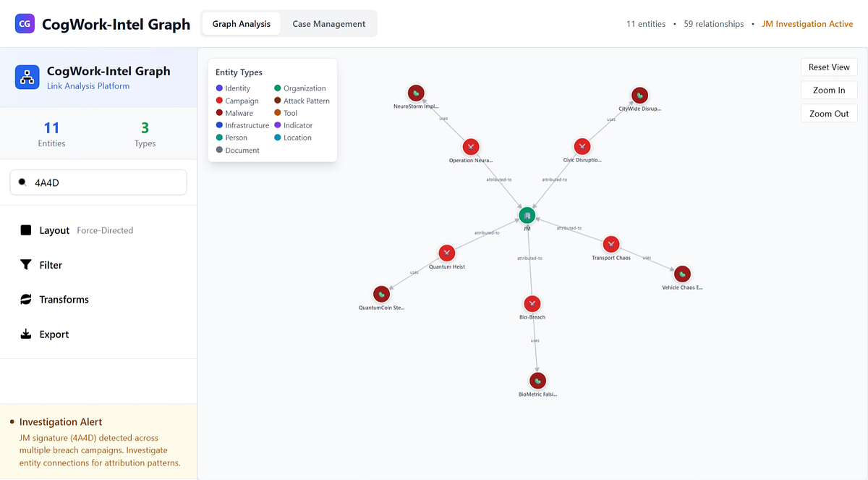
Task: Switch to the Case Management tab
Action: pos(329,24)
